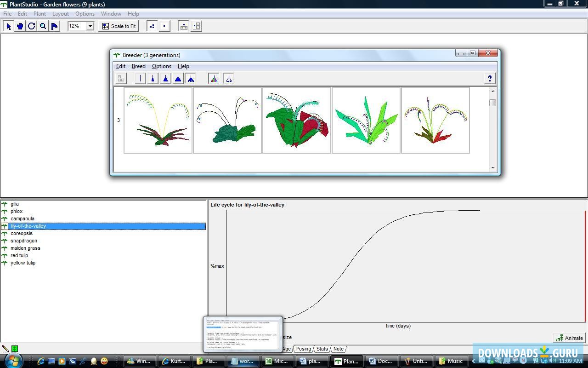Open the Layout menu
Screen dimensions: 588x368
60,14
